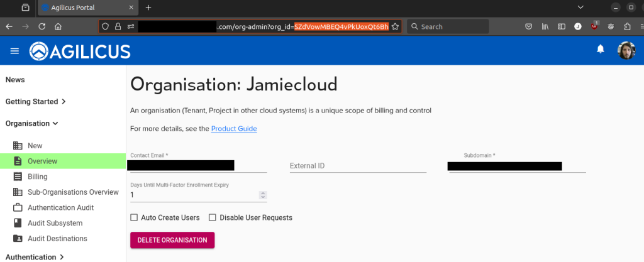
Task: Click the Audit Subsystem book icon
Action: pos(18,223)
